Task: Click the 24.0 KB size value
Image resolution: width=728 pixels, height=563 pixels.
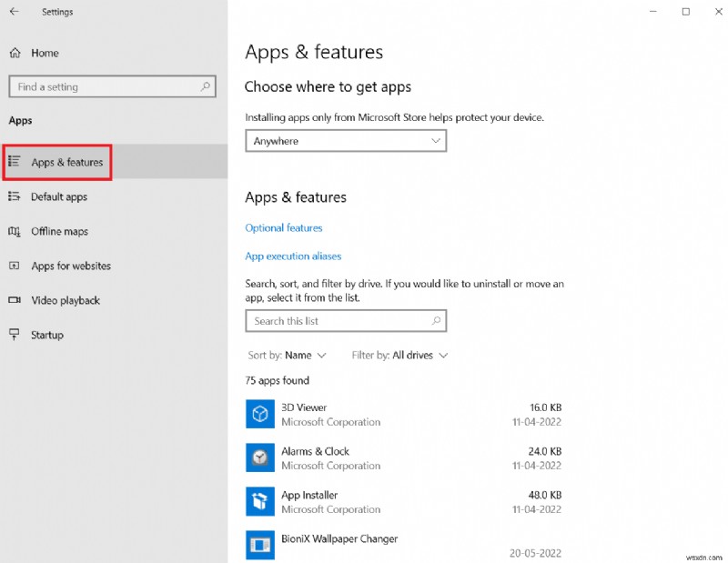Action: coord(544,451)
